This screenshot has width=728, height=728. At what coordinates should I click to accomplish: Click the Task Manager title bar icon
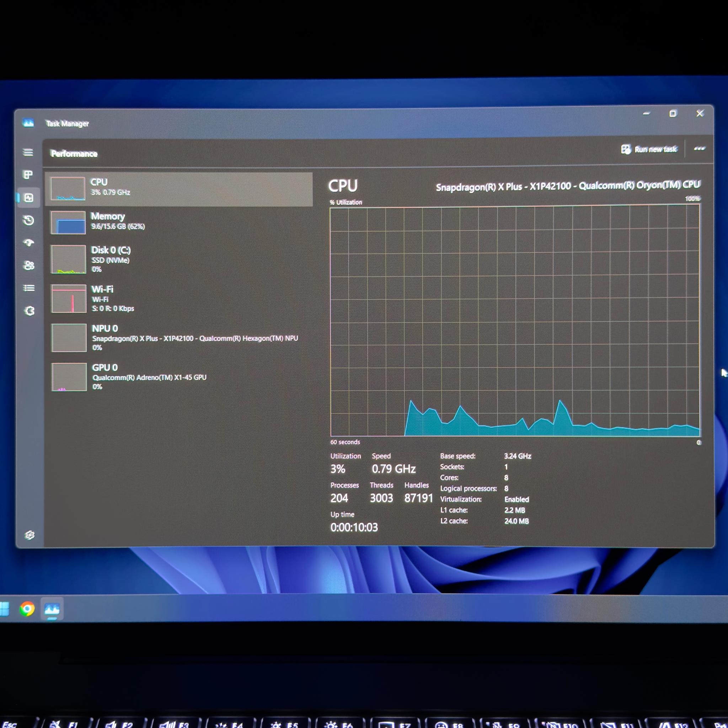28,123
